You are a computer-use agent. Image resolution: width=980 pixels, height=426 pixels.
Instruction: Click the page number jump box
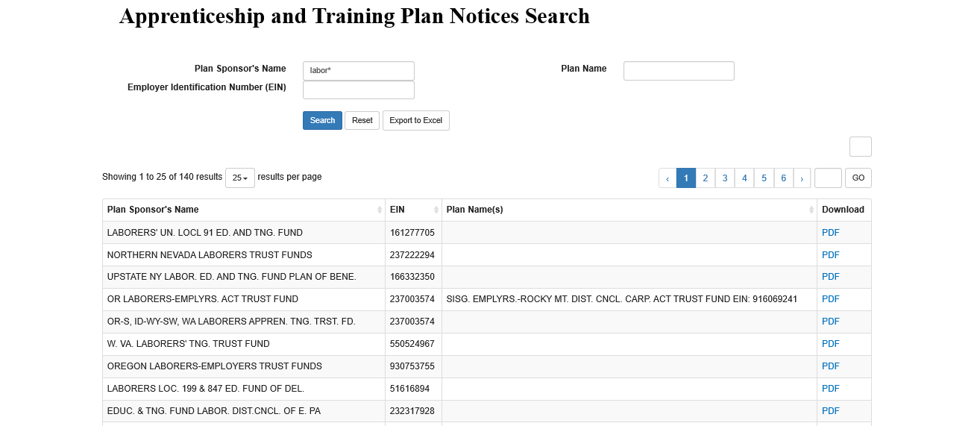[x=828, y=178]
